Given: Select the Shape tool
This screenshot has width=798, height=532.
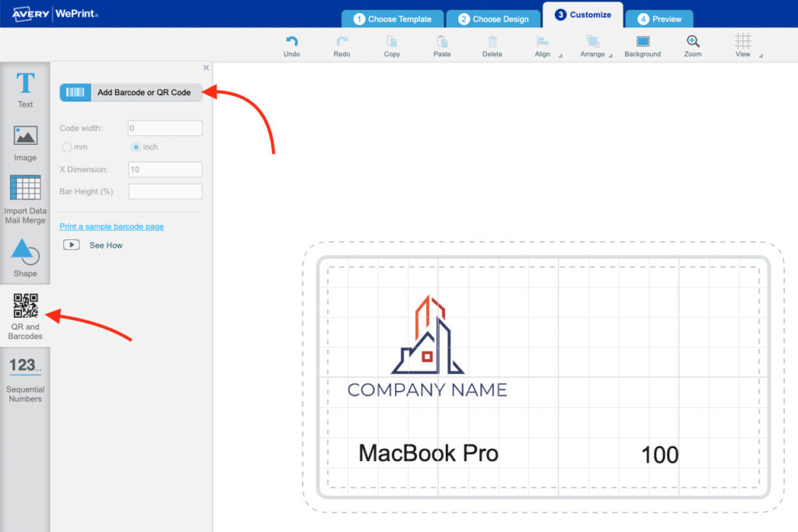Looking at the screenshot, I should (25, 258).
